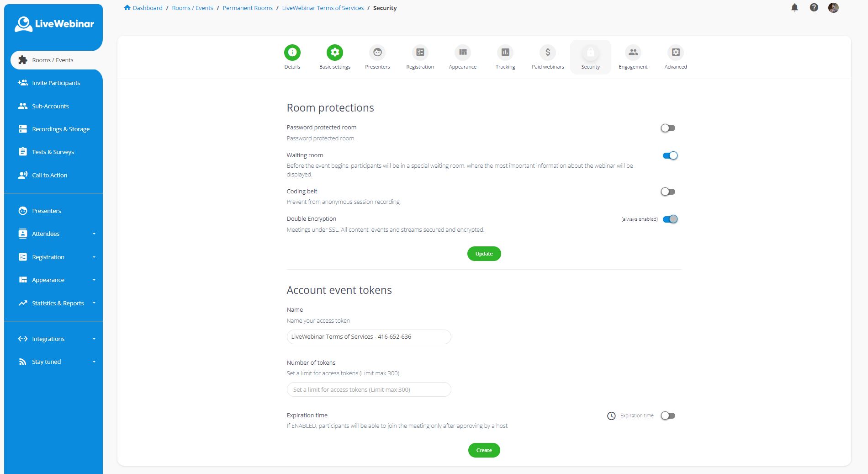The width and height of the screenshot is (868, 474).
Task: Go to the Tracking step icon
Action: pos(505,53)
